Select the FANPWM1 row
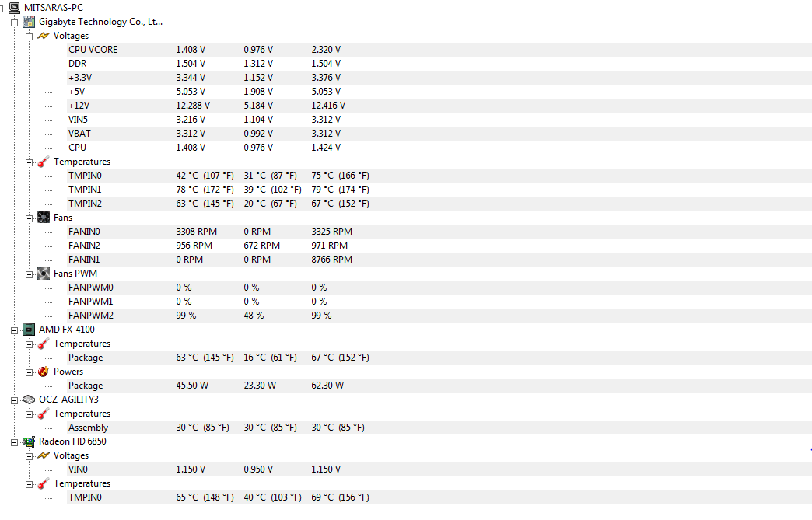 click(x=439, y=301)
